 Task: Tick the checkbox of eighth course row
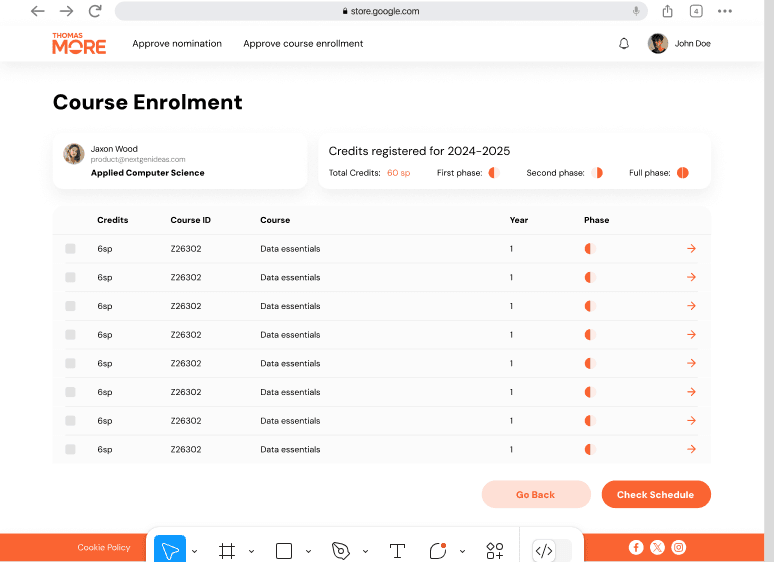click(70, 449)
